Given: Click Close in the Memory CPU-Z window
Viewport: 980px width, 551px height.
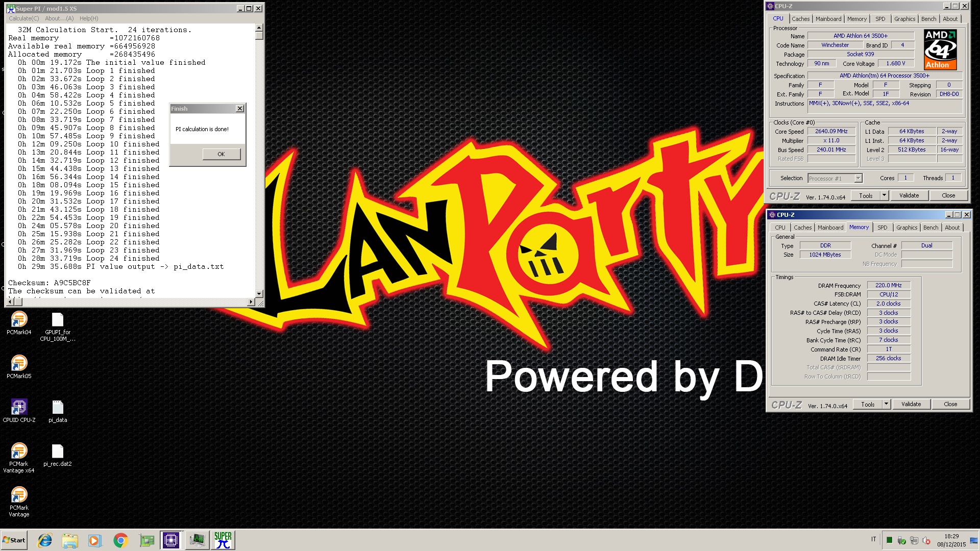Looking at the screenshot, I should [950, 404].
